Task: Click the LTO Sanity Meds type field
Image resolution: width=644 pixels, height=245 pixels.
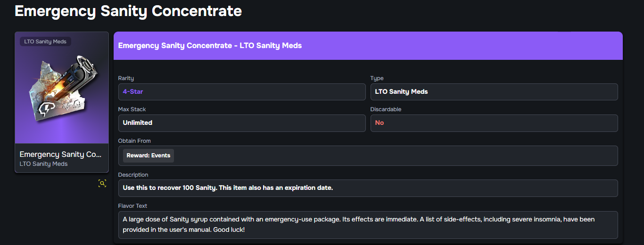Action: click(x=401, y=92)
